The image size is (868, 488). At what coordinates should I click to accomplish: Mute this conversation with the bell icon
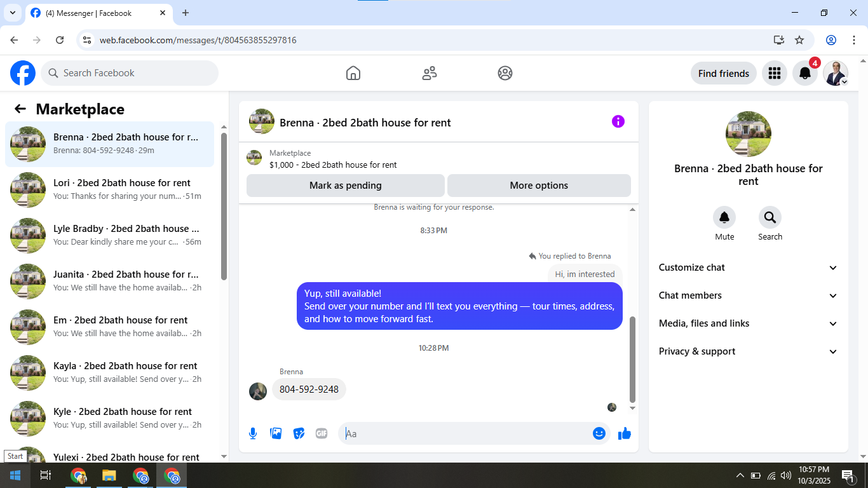click(x=724, y=218)
